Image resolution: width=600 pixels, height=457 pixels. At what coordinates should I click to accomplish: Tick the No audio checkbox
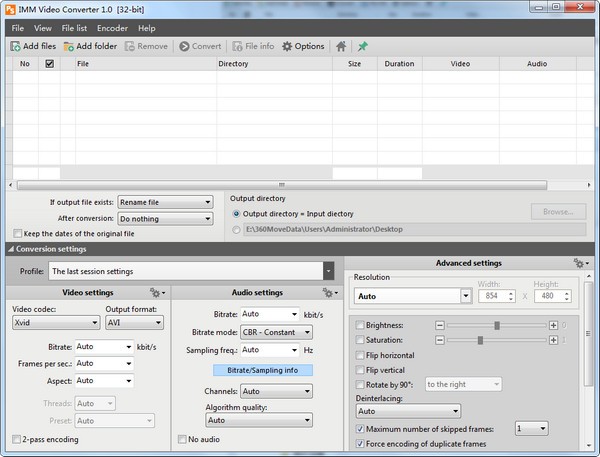point(181,439)
